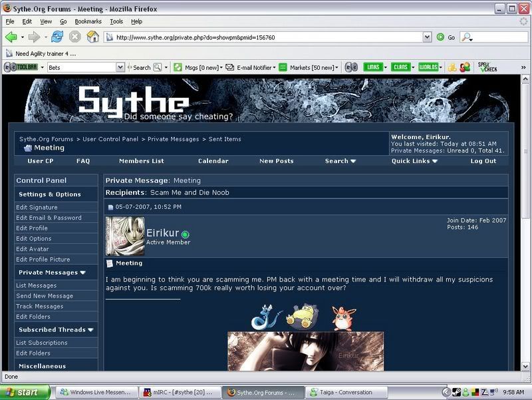
Task: Reload the page with the Refresh icon
Action: click(x=57, y=37)
